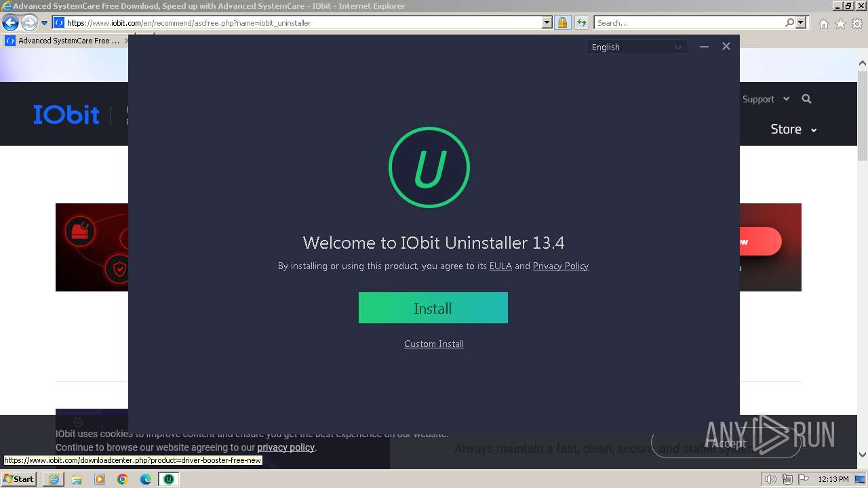Image resolution: width=868 pixels, height=488 pixels.
Task: Click the volume speaker tray icon
Action: (771, 479)
